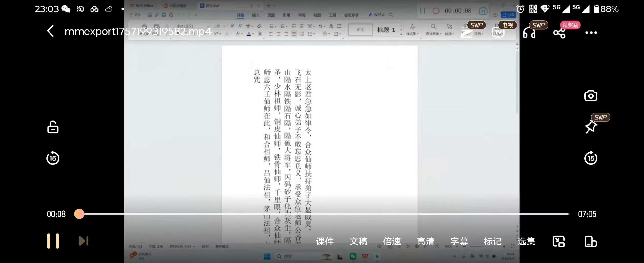This screenshot has width=644, height=263.
Task: Toggle character shading in WPS ribbon
Action: (x=260, y=34)
